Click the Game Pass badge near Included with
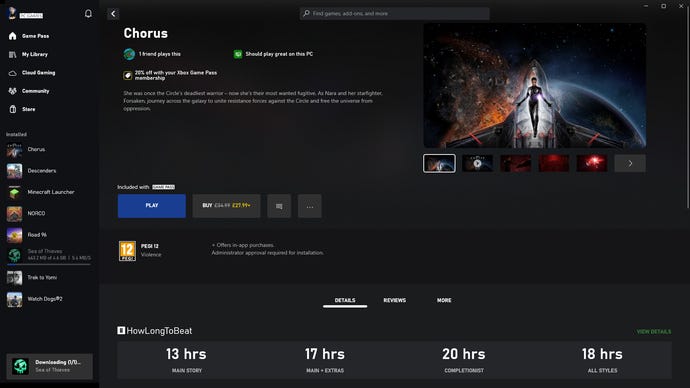Image resolution: width=690 pixels, height=388 pixels. point(164,187)
